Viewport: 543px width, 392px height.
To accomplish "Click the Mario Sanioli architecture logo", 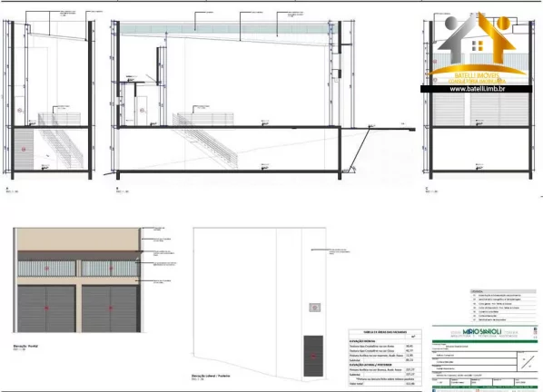I will click(485, 332).
